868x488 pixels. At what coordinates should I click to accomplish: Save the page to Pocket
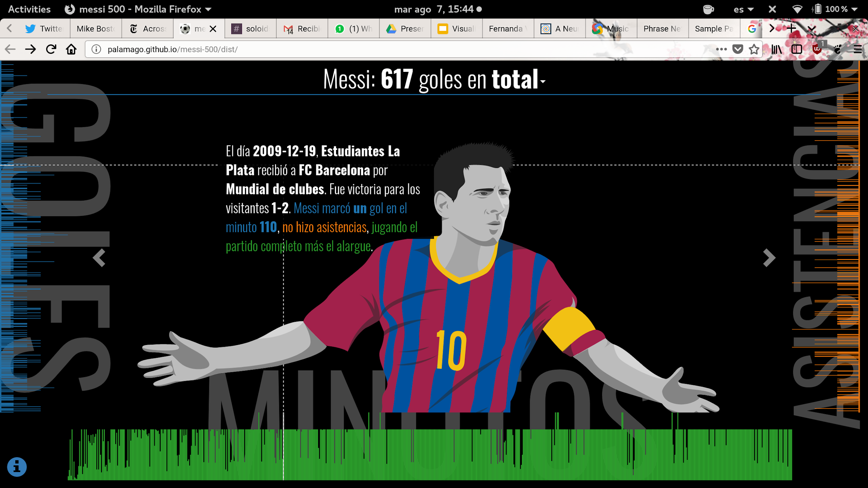[737, 49]
